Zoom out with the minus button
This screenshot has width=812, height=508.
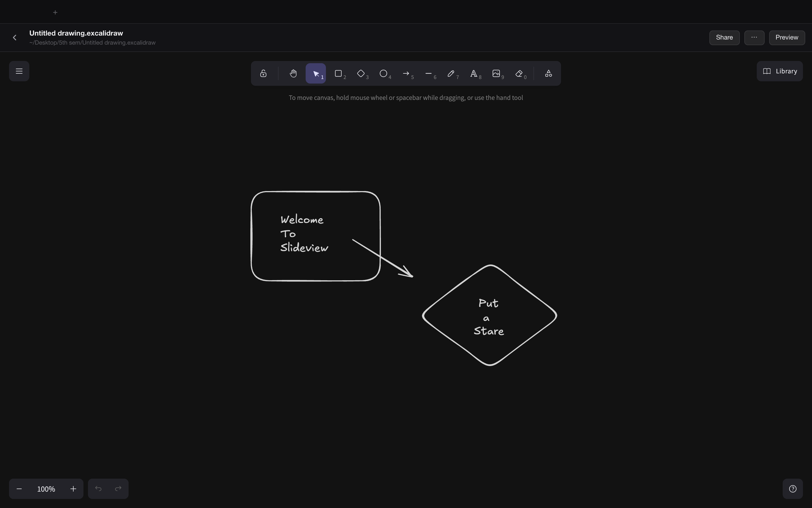pyautogui.click(x=19, y=489)
